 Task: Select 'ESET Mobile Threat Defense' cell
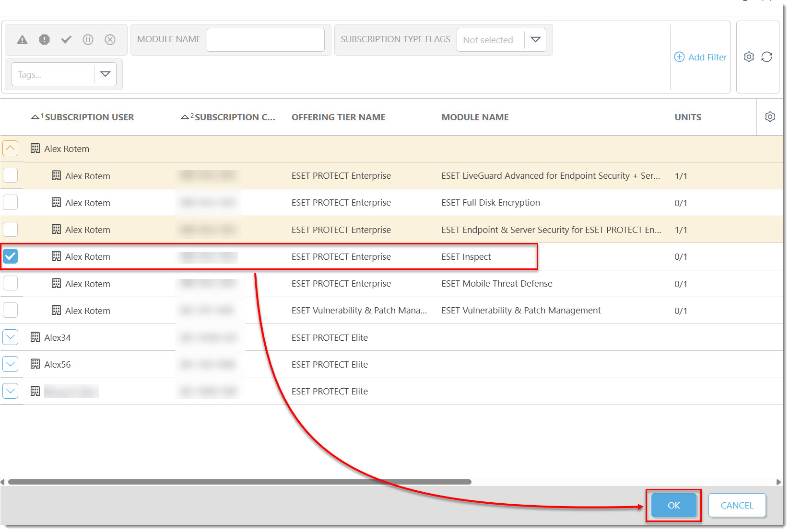(x=497, y=283)
